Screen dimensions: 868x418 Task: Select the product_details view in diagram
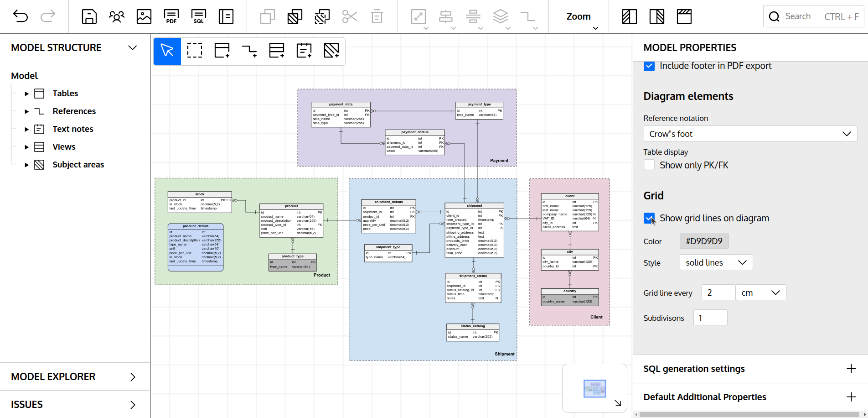[x=196, y=247]
